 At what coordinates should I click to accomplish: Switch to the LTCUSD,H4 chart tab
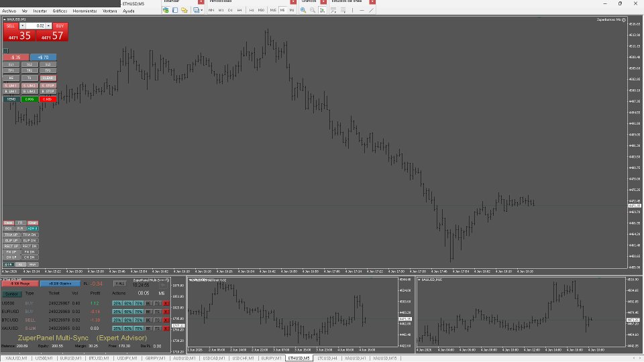coord(327,358)
